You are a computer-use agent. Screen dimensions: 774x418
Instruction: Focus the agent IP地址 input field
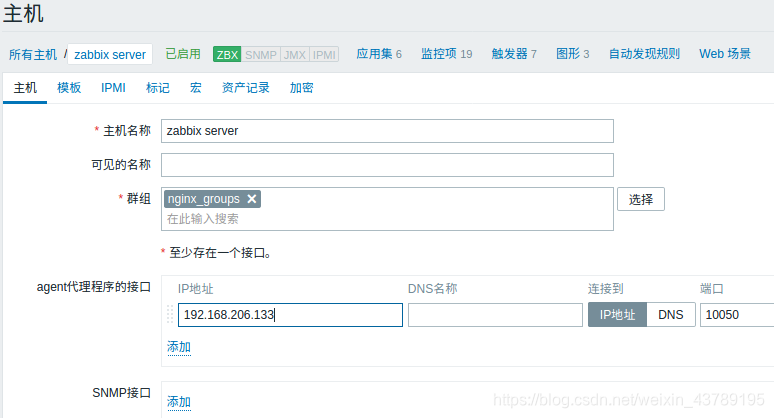[290, 315]
